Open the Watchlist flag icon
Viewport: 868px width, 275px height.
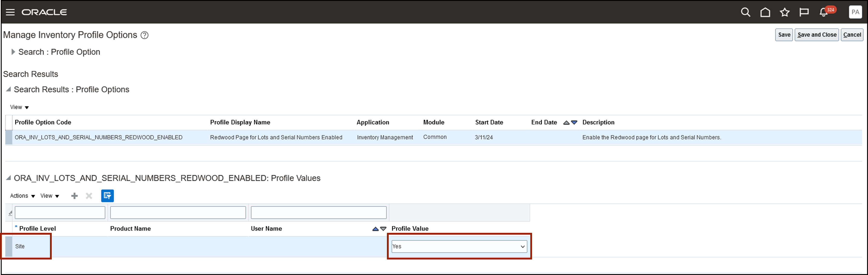804,12
